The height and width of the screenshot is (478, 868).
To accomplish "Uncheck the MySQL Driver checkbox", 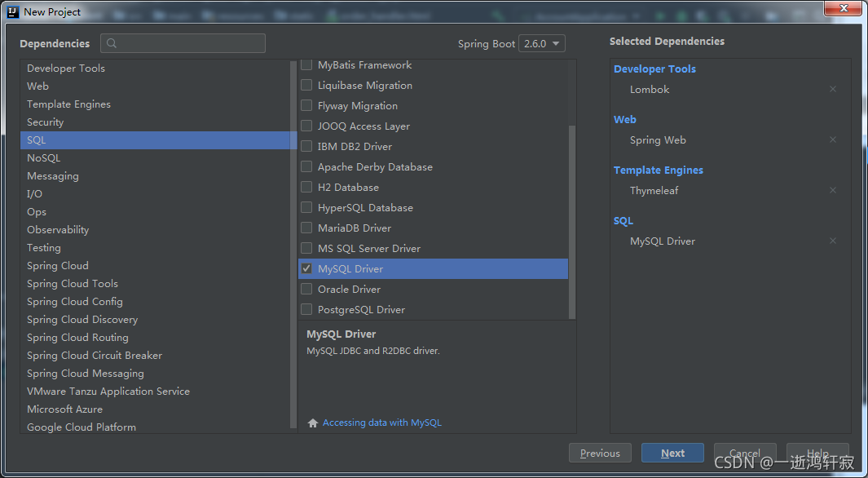I will pos(306,268).
